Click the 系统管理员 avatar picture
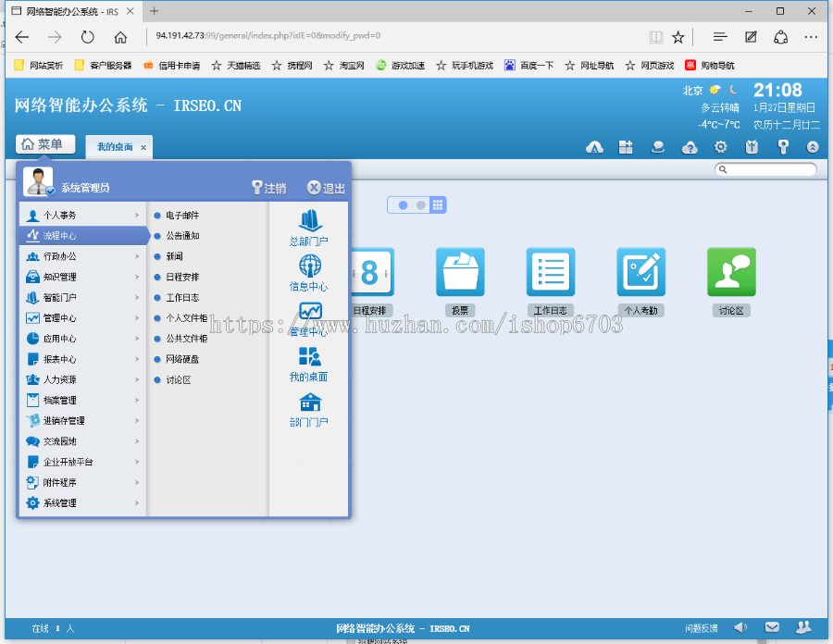 point(38,181)
